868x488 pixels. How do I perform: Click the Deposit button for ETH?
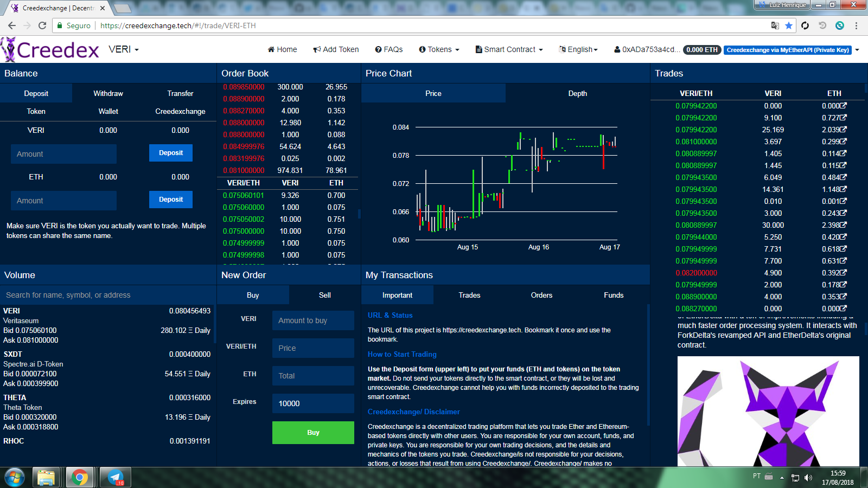(x=171, y=200)
